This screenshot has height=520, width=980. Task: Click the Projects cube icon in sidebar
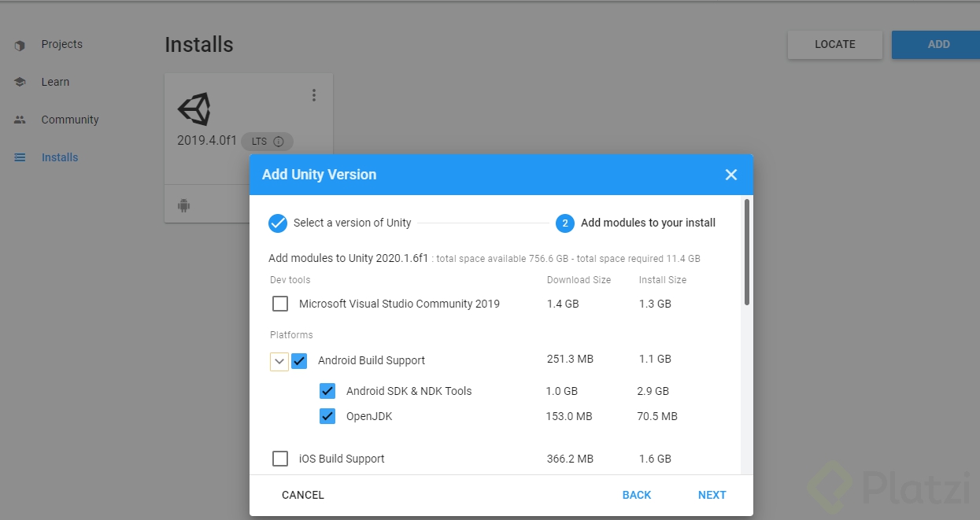(x=20, y=45)
